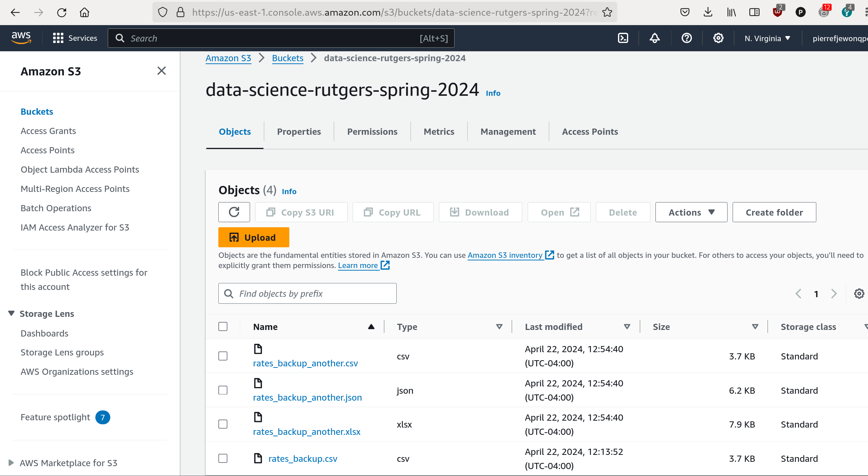Open the Services grid menu

coord(75,38)
